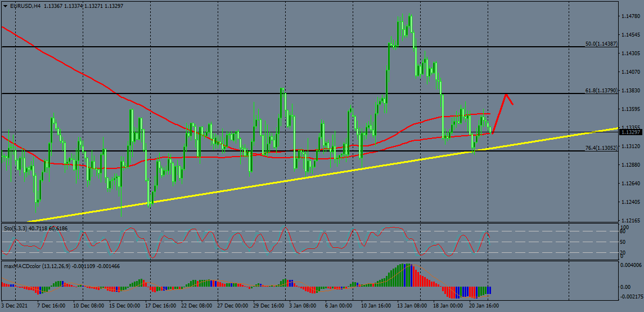Click the highest candlestick peak near 1.14780
Viewport: 644px width, 312px height.
click(410, 17)
